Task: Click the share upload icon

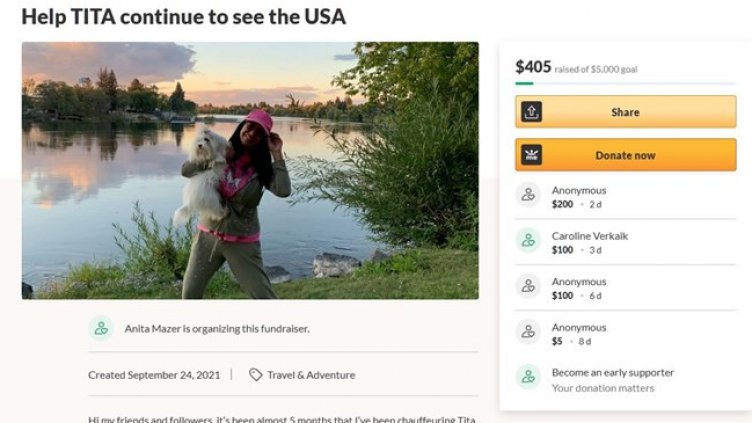Action: (x=532, y=112)
